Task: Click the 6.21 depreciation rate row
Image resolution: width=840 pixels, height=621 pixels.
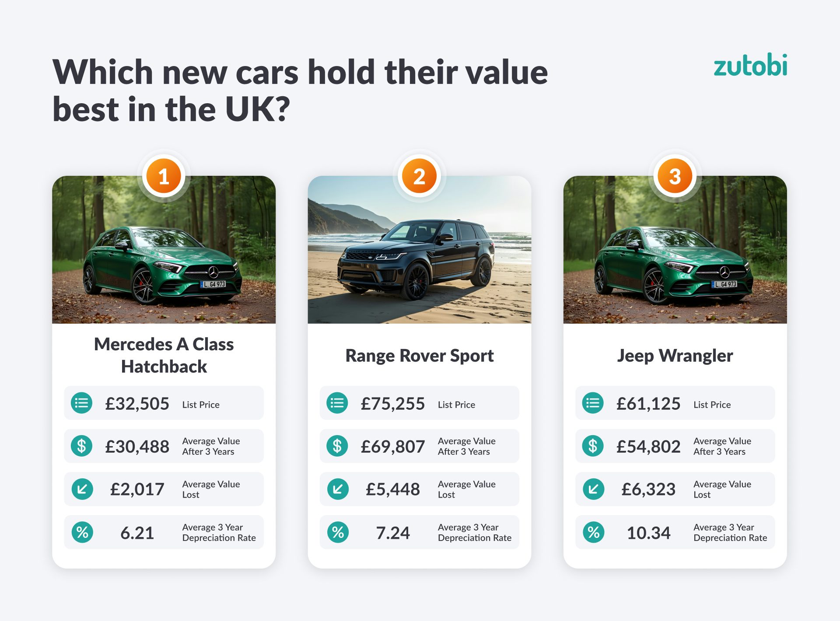Action: [x=164, y=532]
